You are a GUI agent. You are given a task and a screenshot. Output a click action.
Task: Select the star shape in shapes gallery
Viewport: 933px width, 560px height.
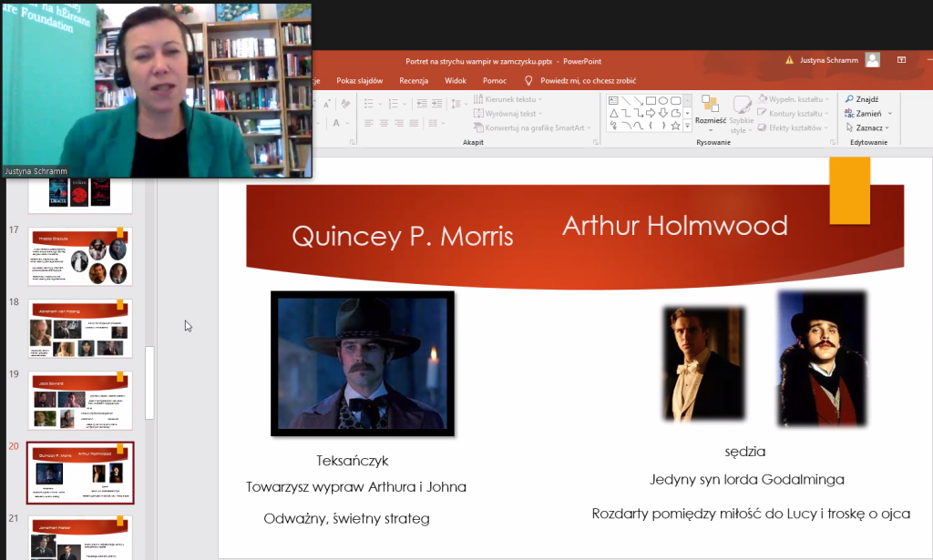[675, 126]
